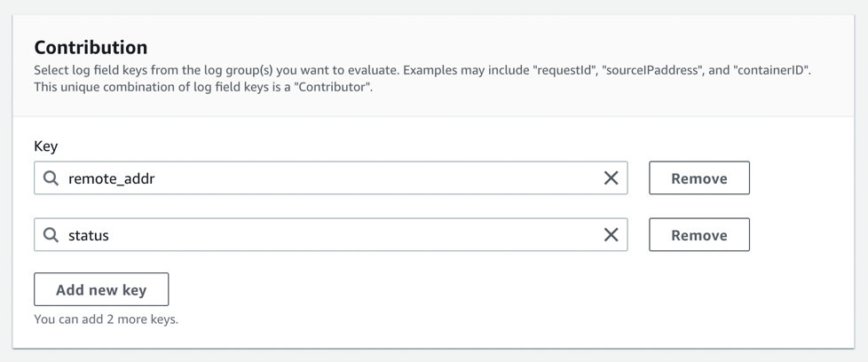
Task: Clear the remote_addr key with X icon
Action: [611, 178]
